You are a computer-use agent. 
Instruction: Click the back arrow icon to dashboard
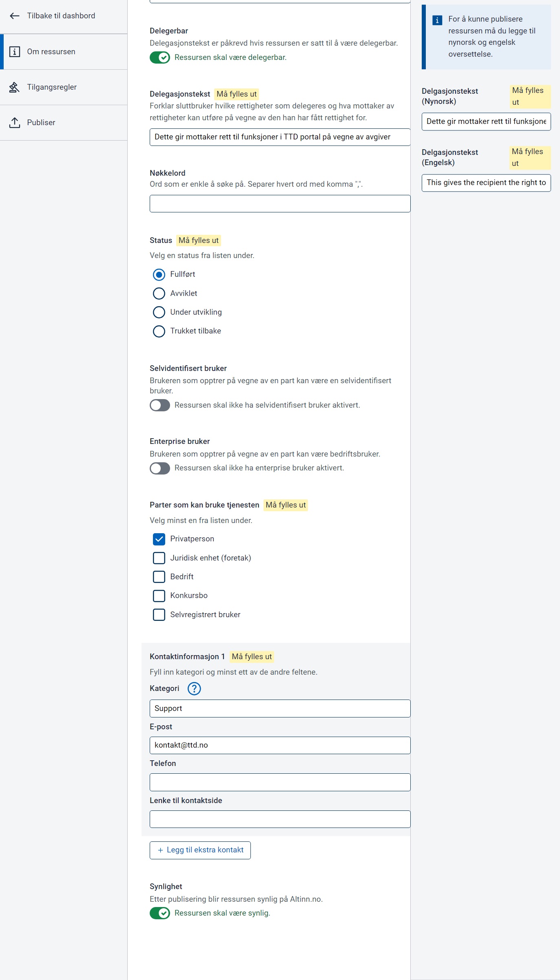(15, 16)
